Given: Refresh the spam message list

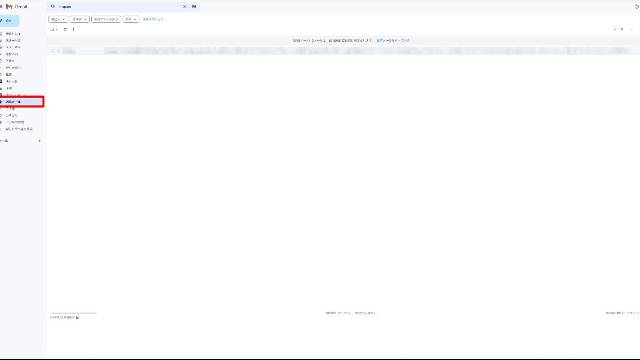Looking at the screenshot, I should [65, 29].
